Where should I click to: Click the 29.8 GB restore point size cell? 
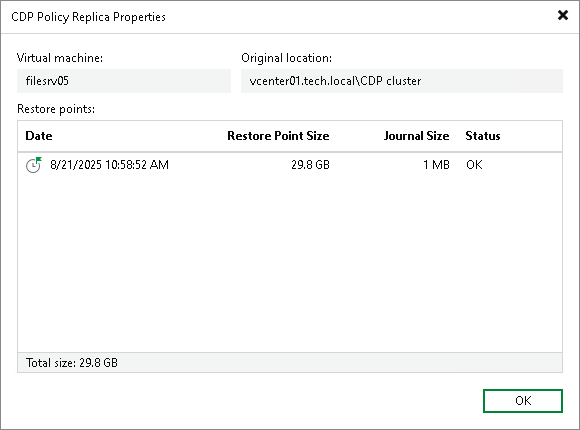click(310, 165)
